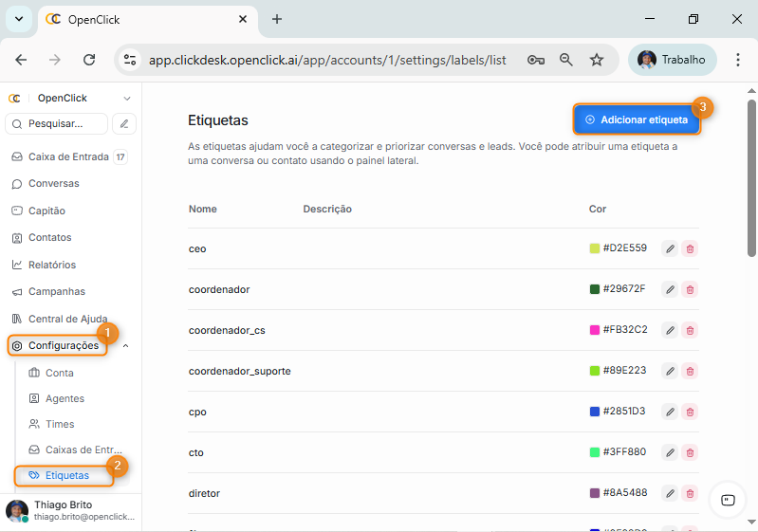Open the chat widget bubble icon
The width and height of the screenshot is (758, 532).
point(728,500)
